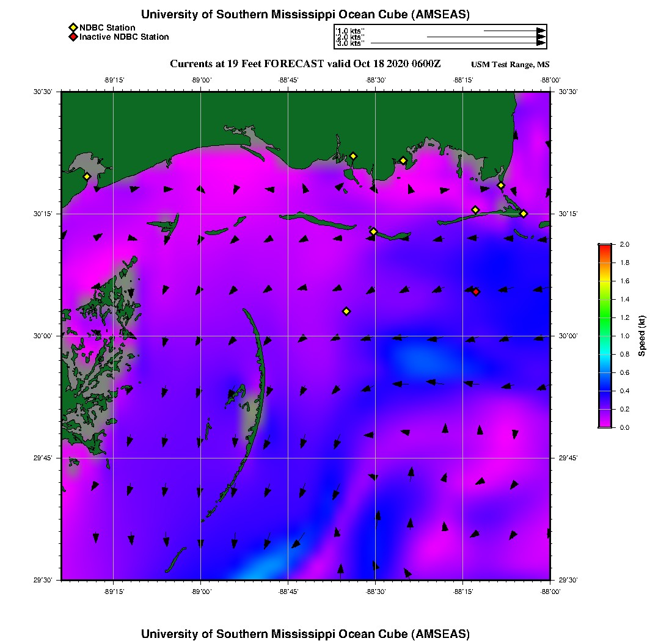
Task: Select the westernmost yellow station marker on coast
Action: [87, 176]
